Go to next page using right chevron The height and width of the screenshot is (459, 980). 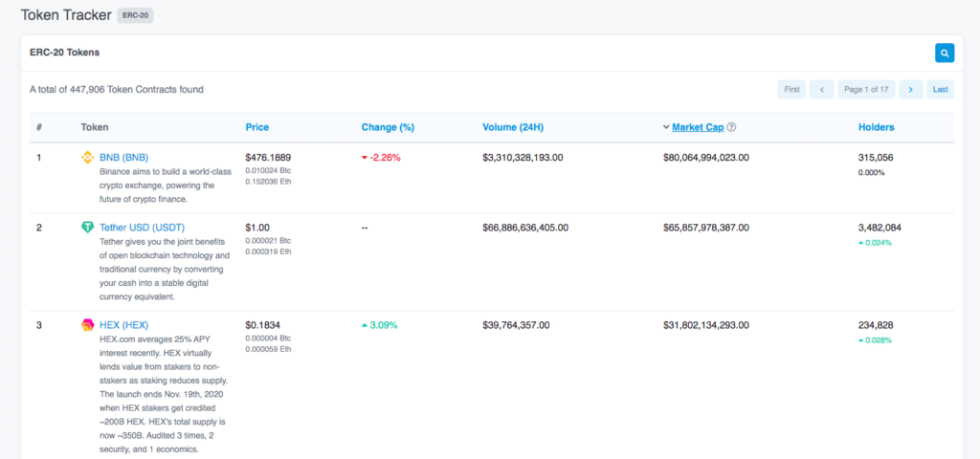pos(911,90)
